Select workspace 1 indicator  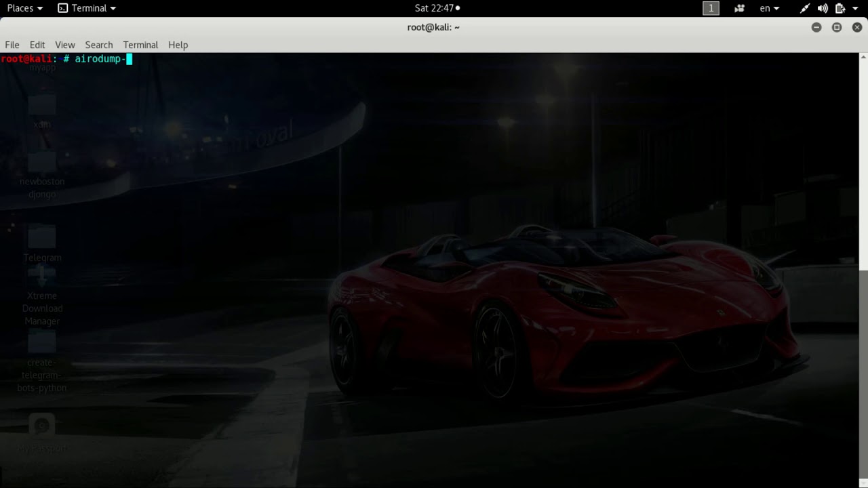(711, 8)
